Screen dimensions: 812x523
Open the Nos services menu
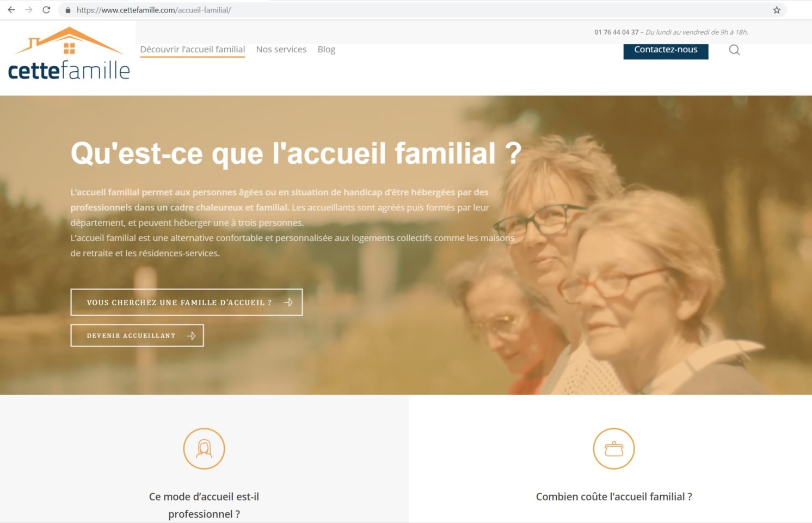click(281, 50)
